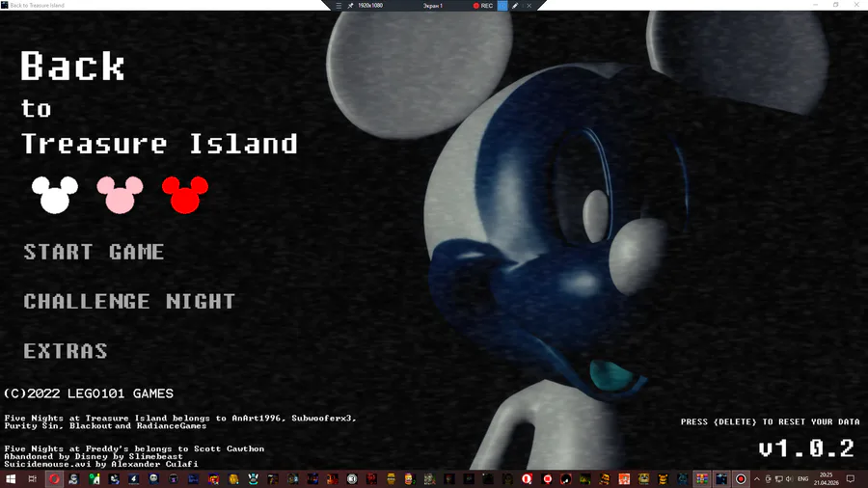
Task: Click PRESS {DELETE} TO RESET YOUR DATA text
Action: pyautogui.click(x=770, y=421)
